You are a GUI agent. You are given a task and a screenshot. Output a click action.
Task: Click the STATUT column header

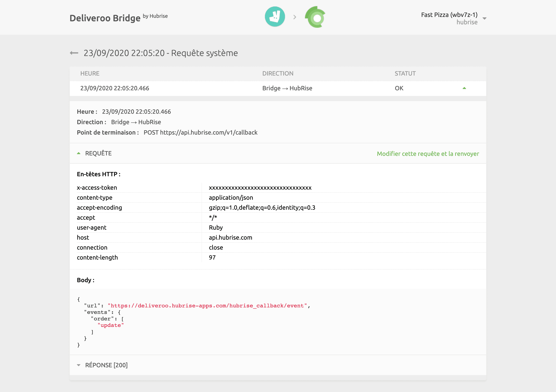click(x=405, y=74)
